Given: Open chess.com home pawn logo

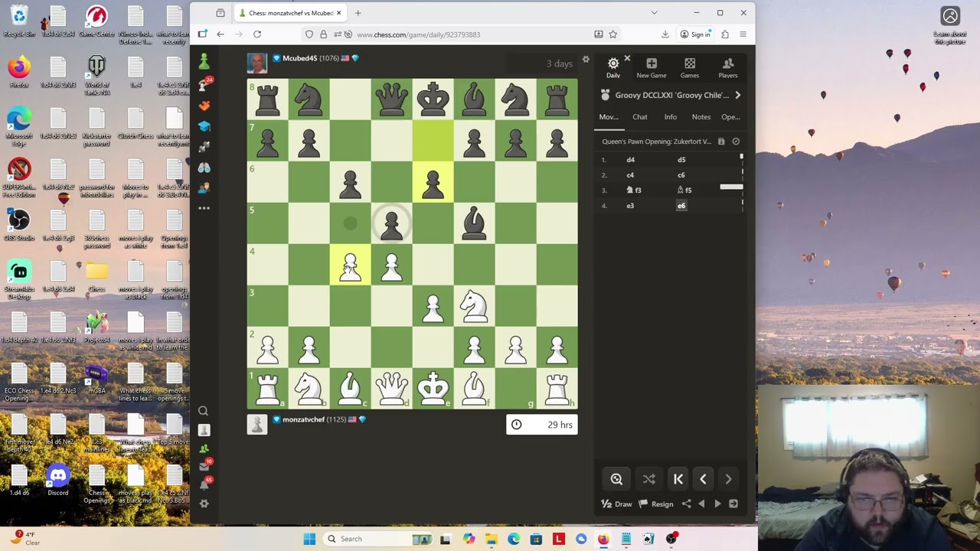Looking at the screenshot, I should coord(204,61).
